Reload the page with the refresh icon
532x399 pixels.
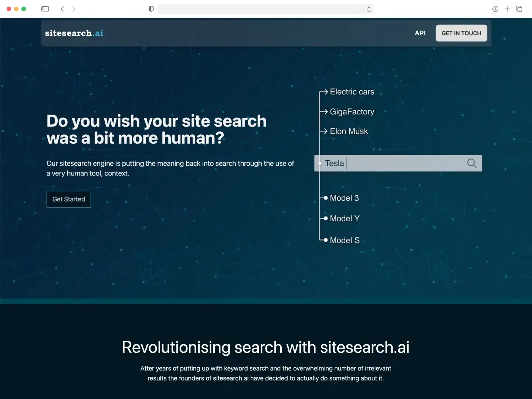pos(369,9)
